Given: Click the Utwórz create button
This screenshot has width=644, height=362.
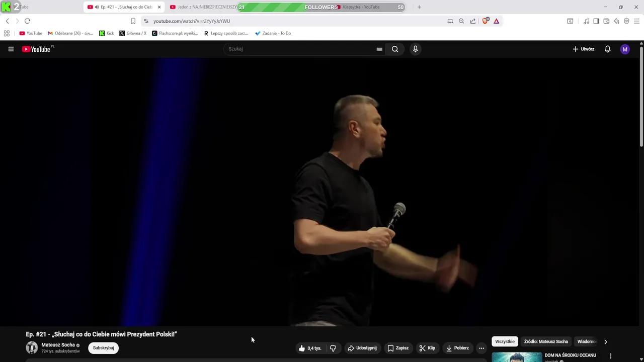Looking at the screenshot, I should [584, 49].
